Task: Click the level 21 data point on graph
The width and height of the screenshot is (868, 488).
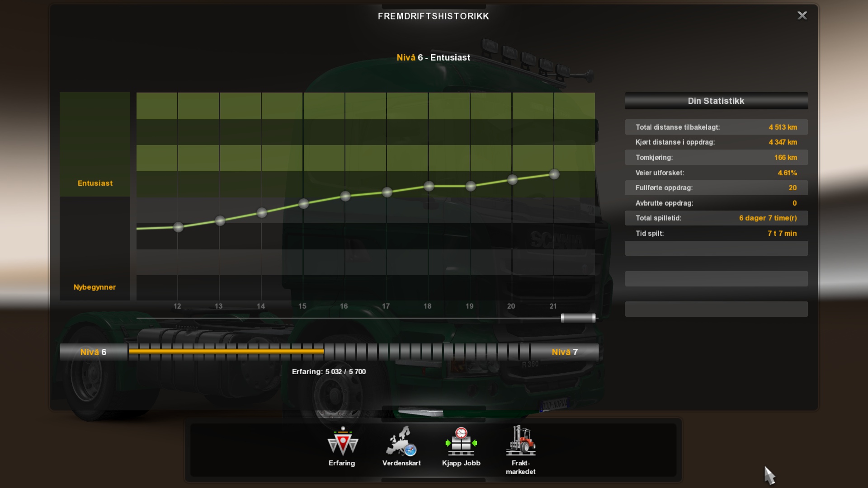Action: pyautogui.click(x=554, y=174)
